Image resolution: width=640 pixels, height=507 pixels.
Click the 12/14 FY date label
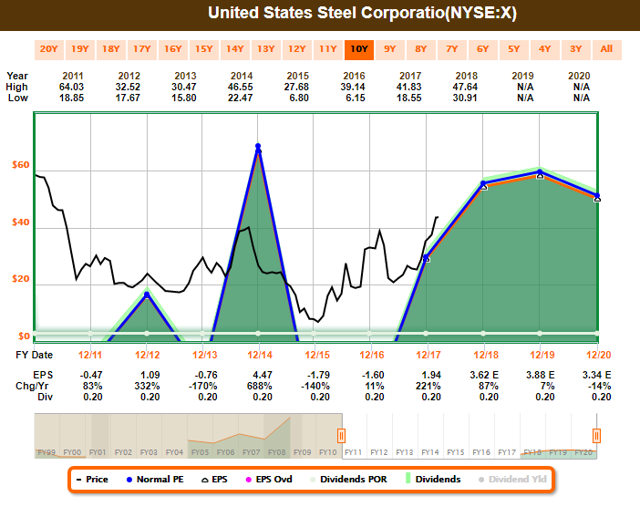(260, 355)
